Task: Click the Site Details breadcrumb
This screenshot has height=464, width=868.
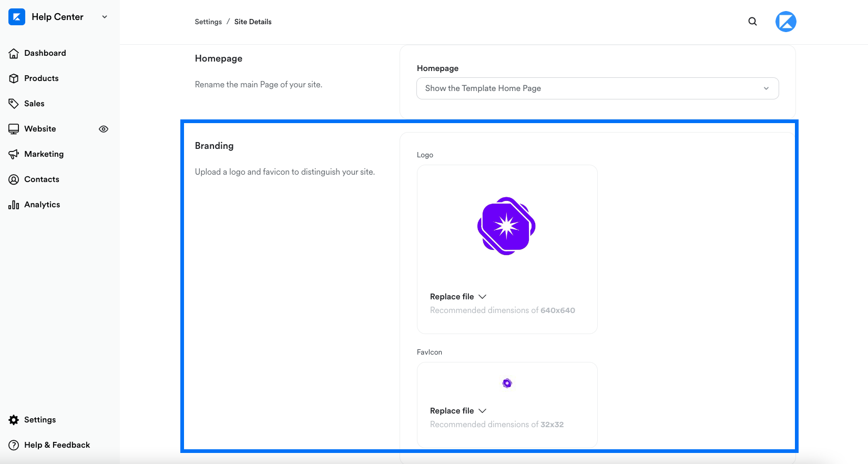Action: click(x=253, y=22)
